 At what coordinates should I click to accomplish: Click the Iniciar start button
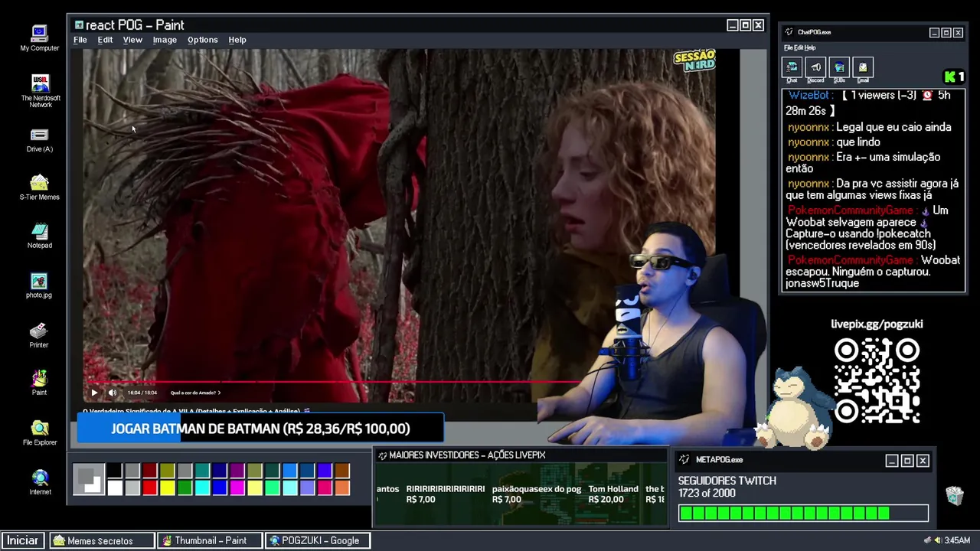[22, 540]
